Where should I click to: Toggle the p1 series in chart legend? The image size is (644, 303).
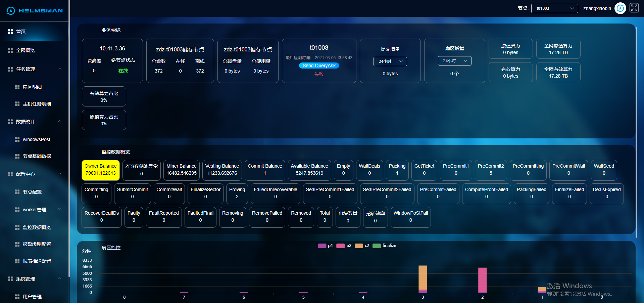(x=322, y=246)
